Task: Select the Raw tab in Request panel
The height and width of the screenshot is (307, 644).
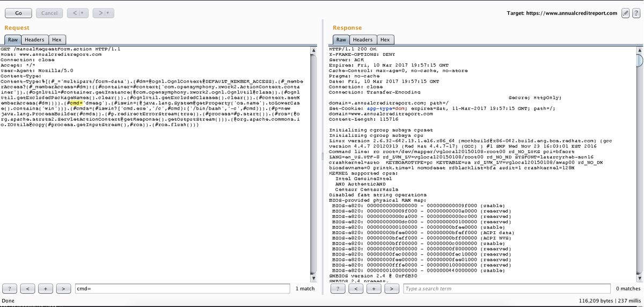Action: pyautogui.click(x=13, y=40)
